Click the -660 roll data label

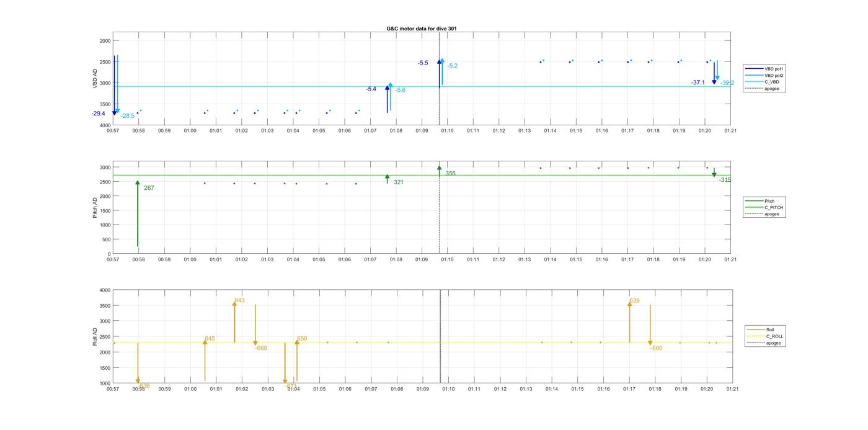tap(656, 348)
